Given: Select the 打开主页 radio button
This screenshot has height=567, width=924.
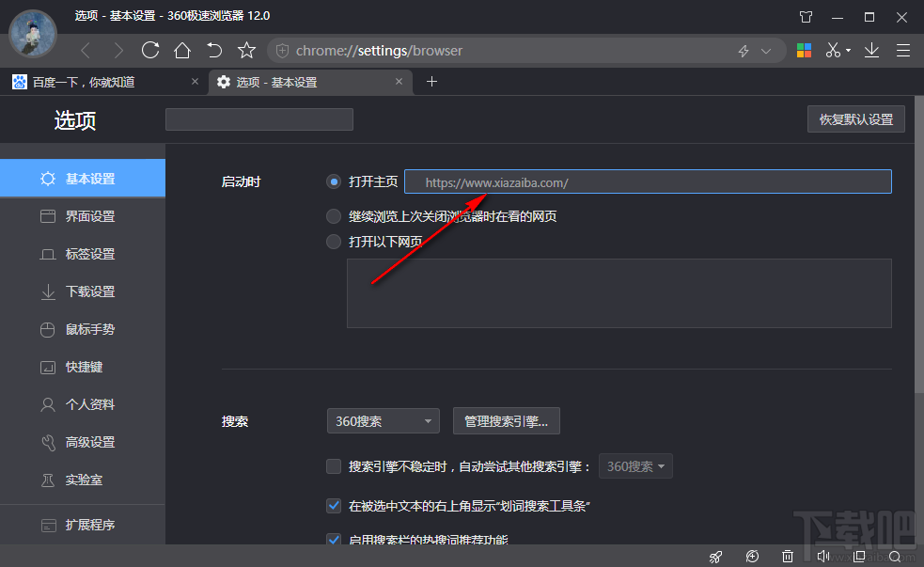Looking at the screenshot, I should click(334, 181).
